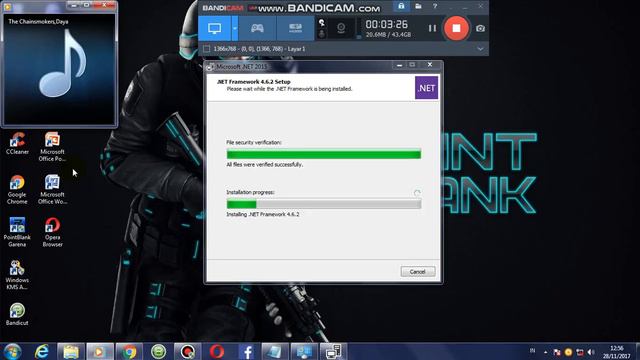Show hidden system tray icons arrow
Screen dimensions: 640x360
point(545,352)
